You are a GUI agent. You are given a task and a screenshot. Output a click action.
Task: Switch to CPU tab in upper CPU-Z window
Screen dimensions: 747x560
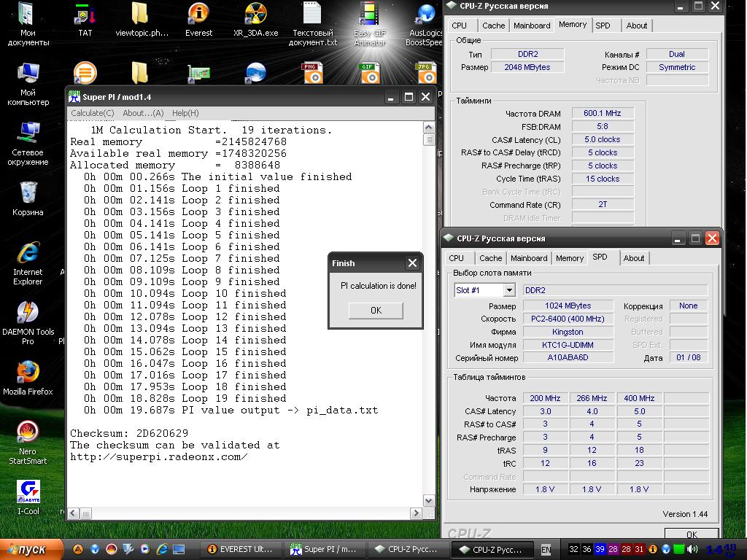click(460, 26)
